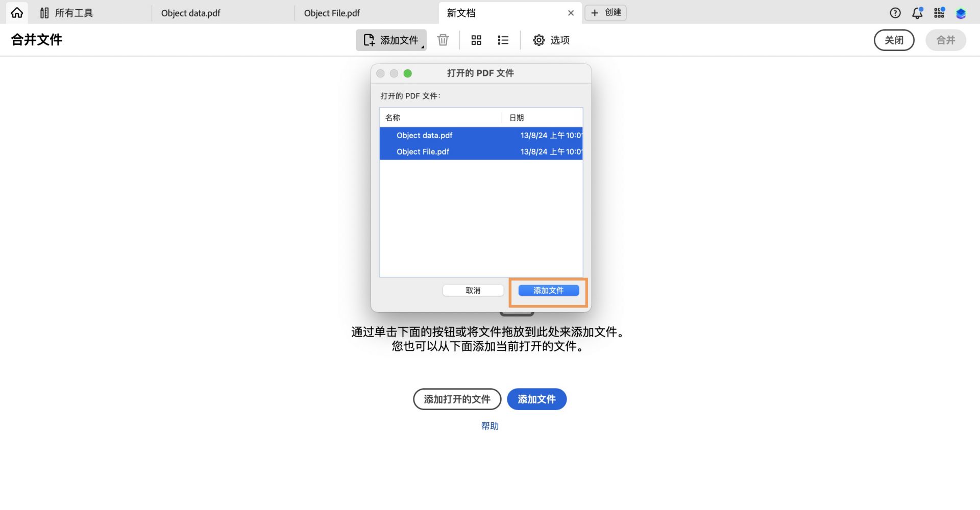Screen dimensions: 980x510
Task: Confirm with 添加文件 in the dialog
Action: tap(548, 290)
